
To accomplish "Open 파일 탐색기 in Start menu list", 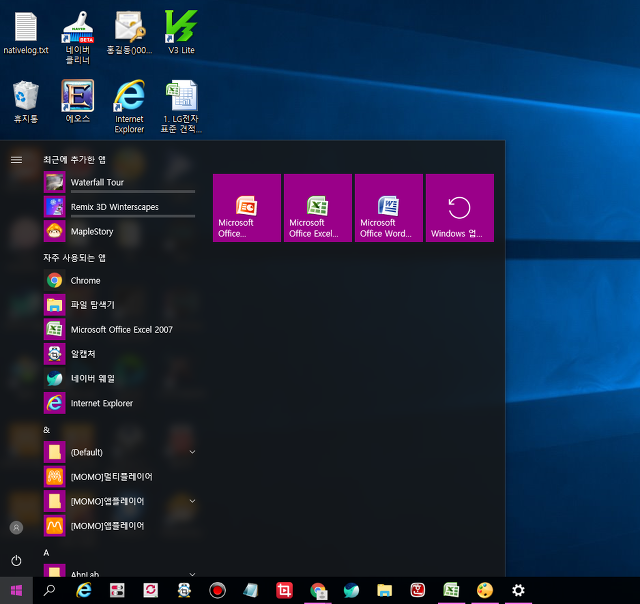I will [x=120, y=305].
